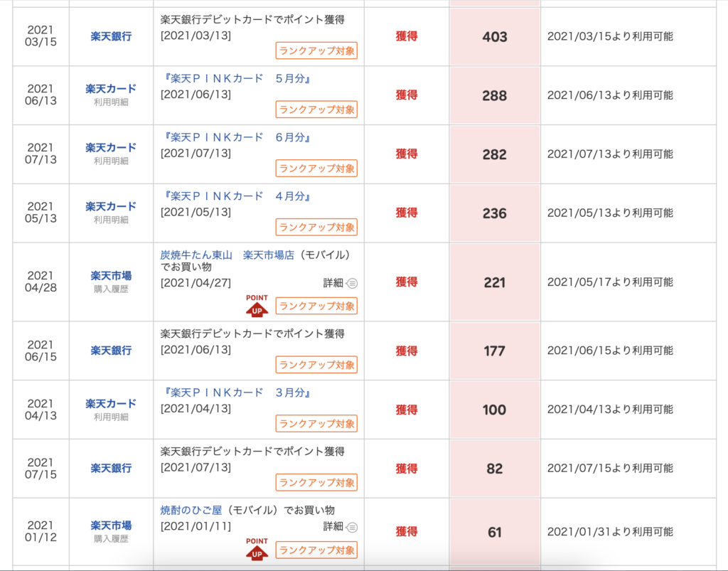728x571 pixels.
Task: Open the 楽天銀行 link in the 403-point row
Action: [x=111, y=36]
